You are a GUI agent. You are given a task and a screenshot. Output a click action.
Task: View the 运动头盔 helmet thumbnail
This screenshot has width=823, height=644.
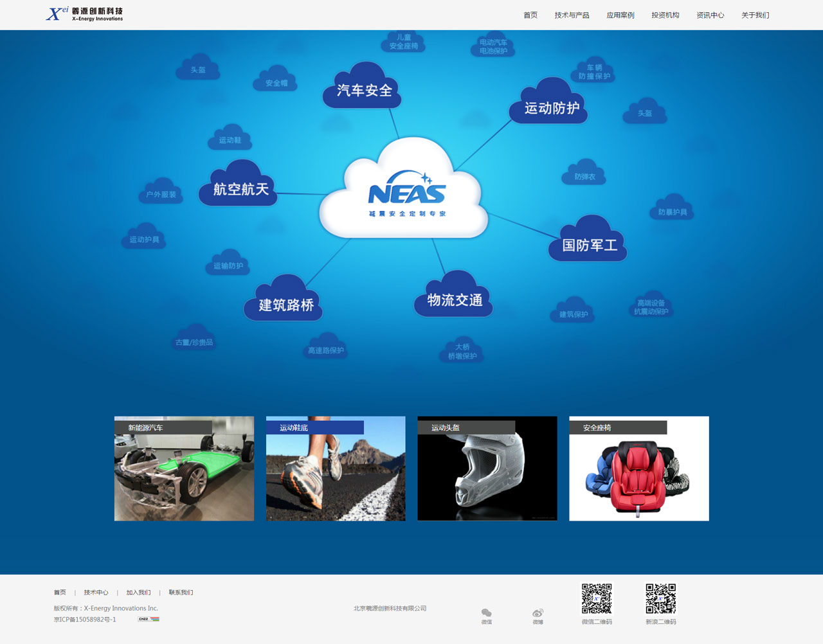tap(487, 469)
